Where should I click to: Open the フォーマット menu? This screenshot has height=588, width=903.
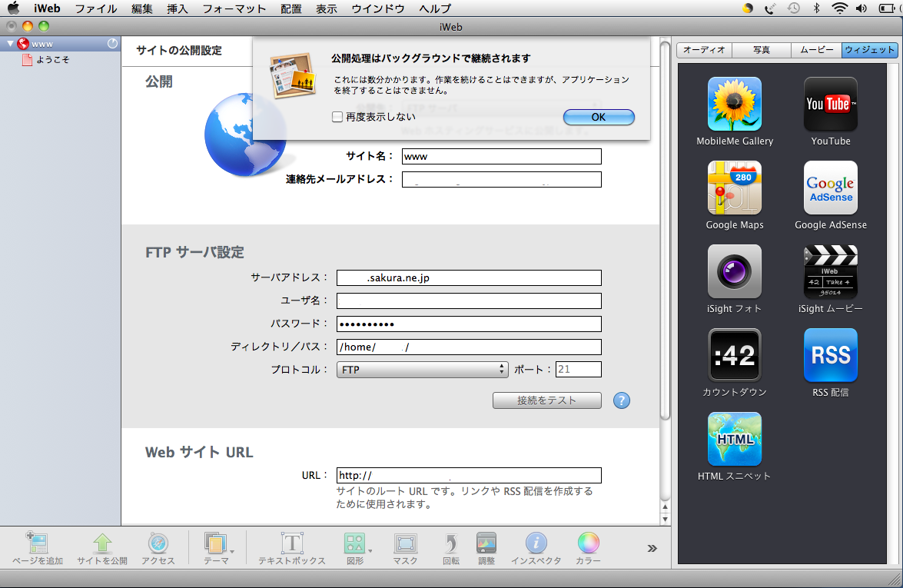(234, 8)
